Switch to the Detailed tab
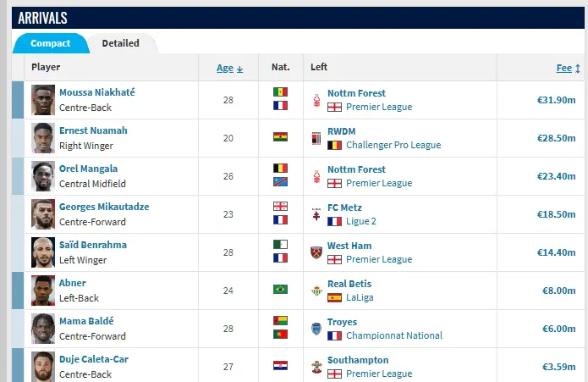Screen dimensions: 588x382 pos(121,43)
